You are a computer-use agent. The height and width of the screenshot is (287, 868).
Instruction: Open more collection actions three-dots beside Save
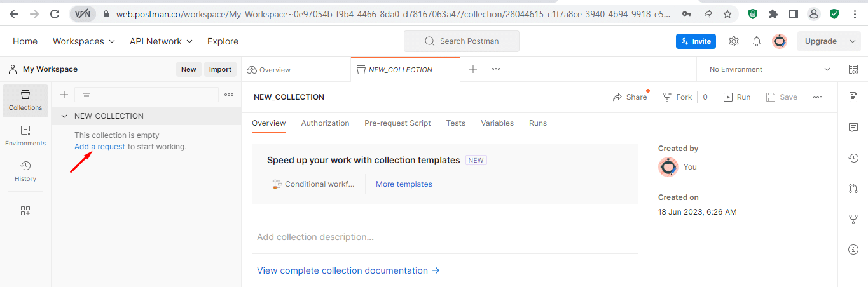pyautogui.click(x=818, y=97)
